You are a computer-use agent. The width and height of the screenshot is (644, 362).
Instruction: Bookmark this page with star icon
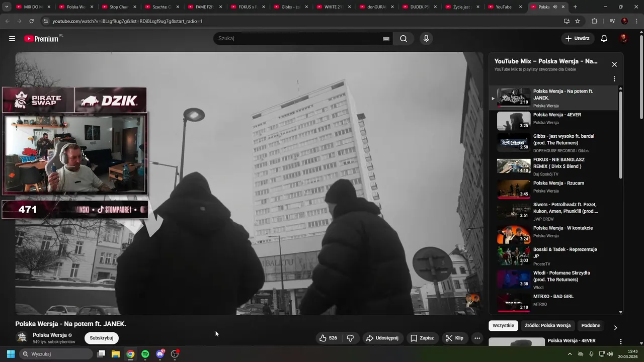click(x=578, y=21)
